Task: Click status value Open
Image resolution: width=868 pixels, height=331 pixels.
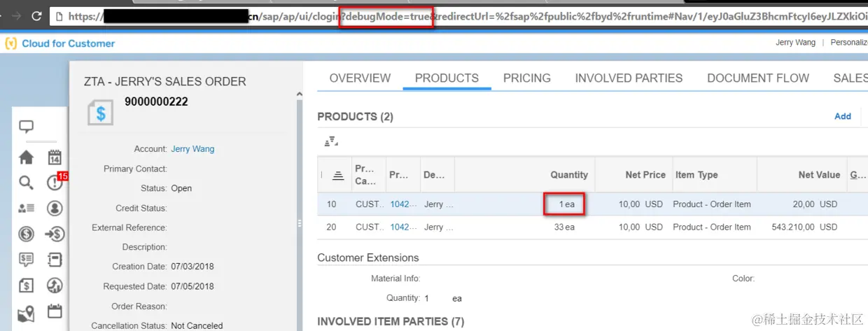Action: [181, 188]
